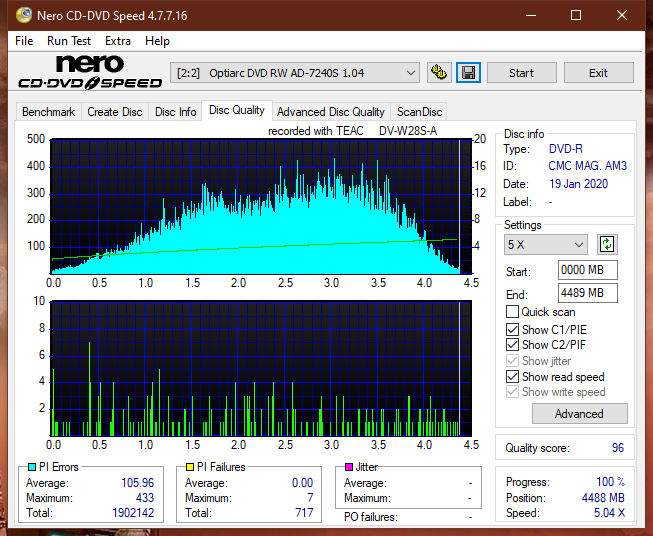Click the magenta Jitter color swatch
This screenshot has width=653, height=536.
[349, 467]
